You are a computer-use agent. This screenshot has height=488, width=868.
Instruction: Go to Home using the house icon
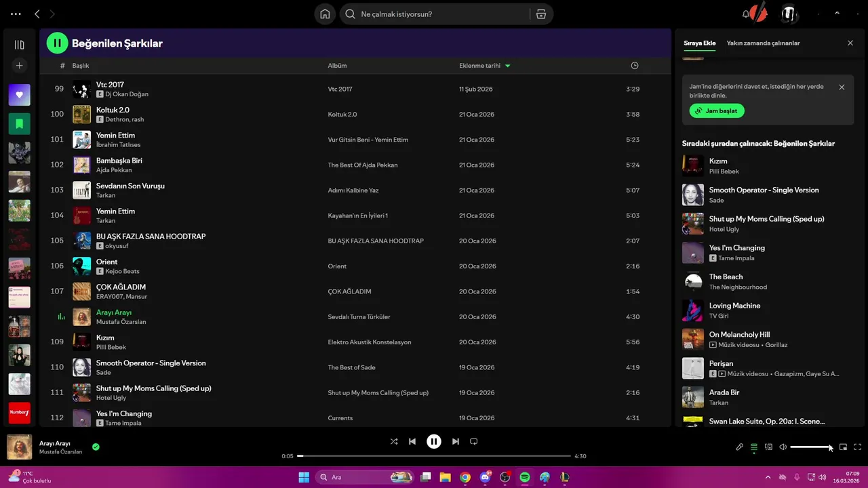click(x=325, y=14)
